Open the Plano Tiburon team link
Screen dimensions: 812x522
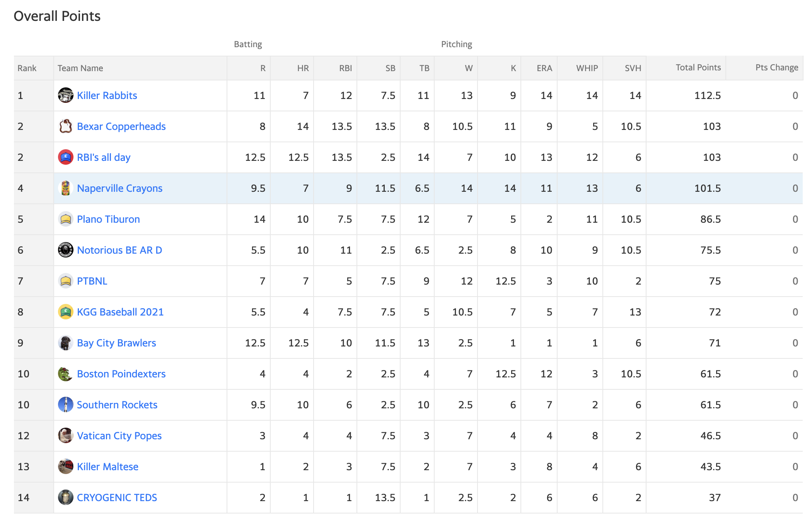pos(108,219)
